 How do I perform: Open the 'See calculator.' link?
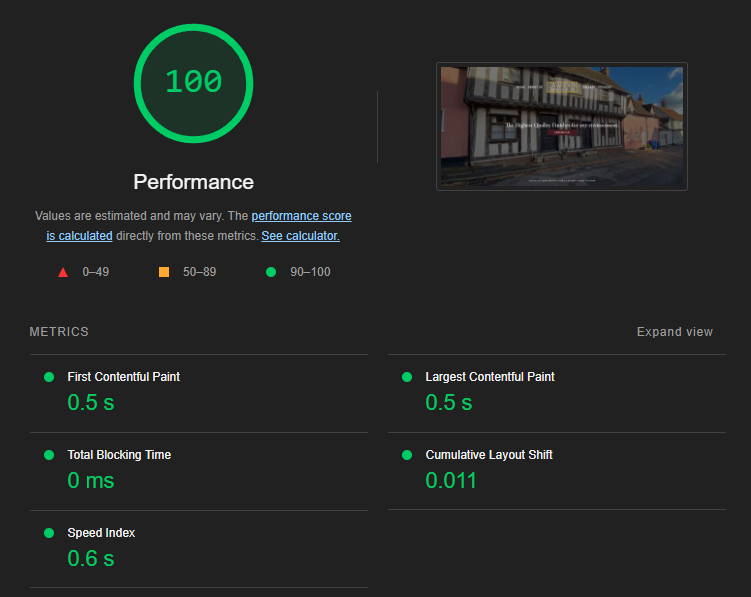pos(300,236)
